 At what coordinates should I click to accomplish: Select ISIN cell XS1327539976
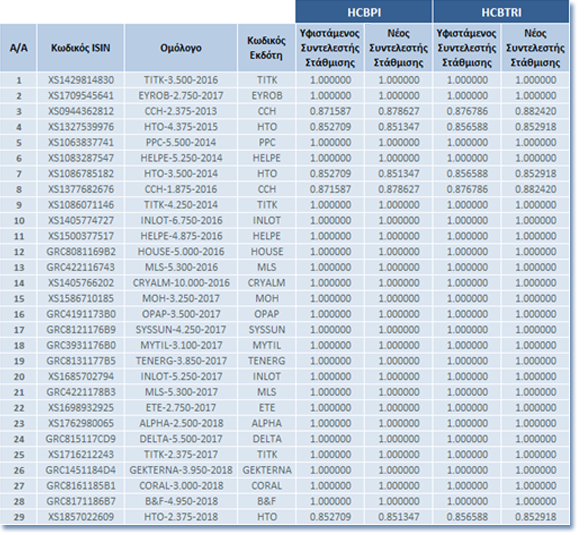click(x=81, y=127)
